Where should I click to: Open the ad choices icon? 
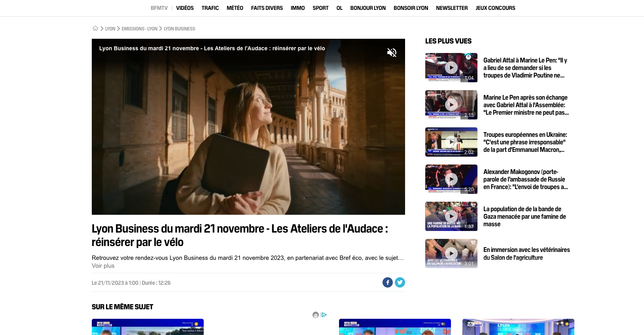pyautogui.click(x=324, y=315)
